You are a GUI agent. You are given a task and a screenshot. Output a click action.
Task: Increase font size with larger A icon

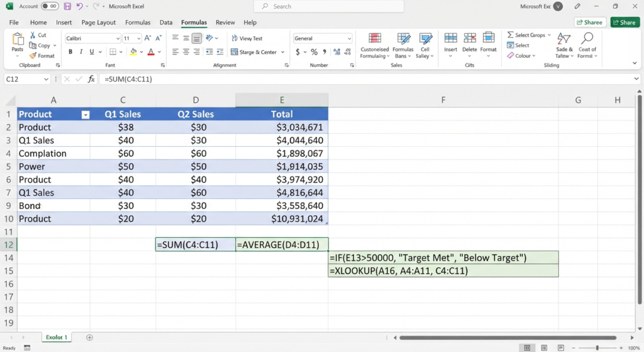coord(148,38)
